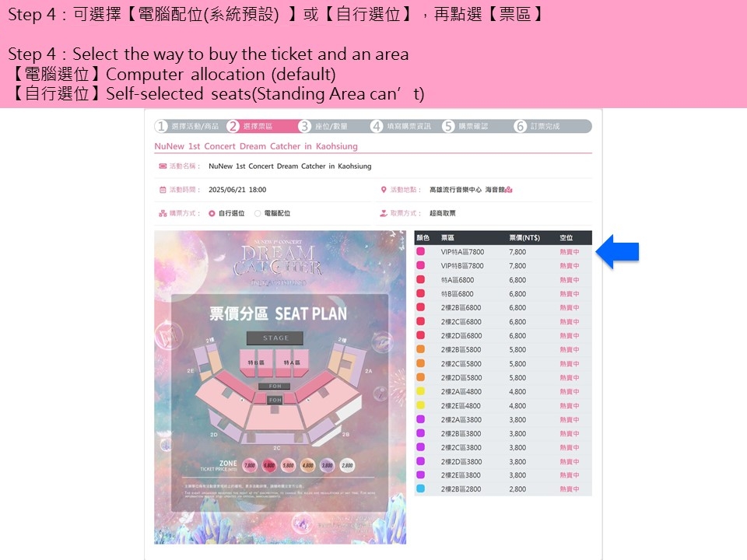Click the step 1 circle number icon
The width and height of the screenshot is (747, 560).
tap(162, 126)
